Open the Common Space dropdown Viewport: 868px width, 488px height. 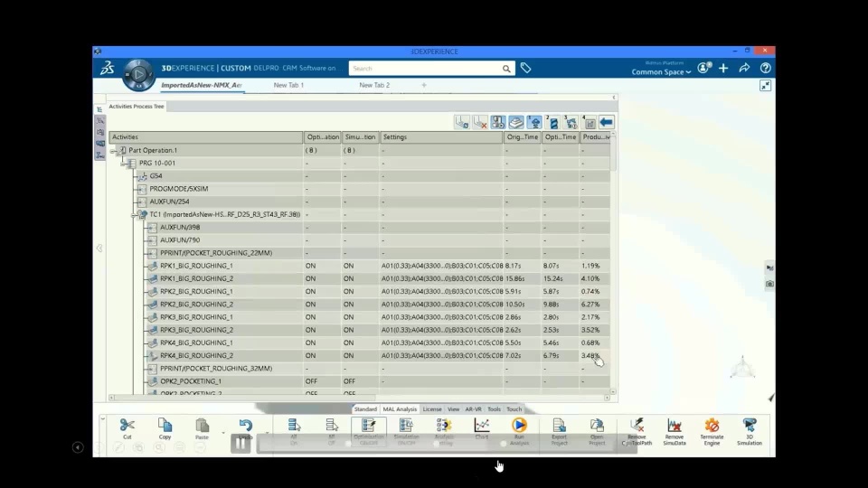pos(662,72)
